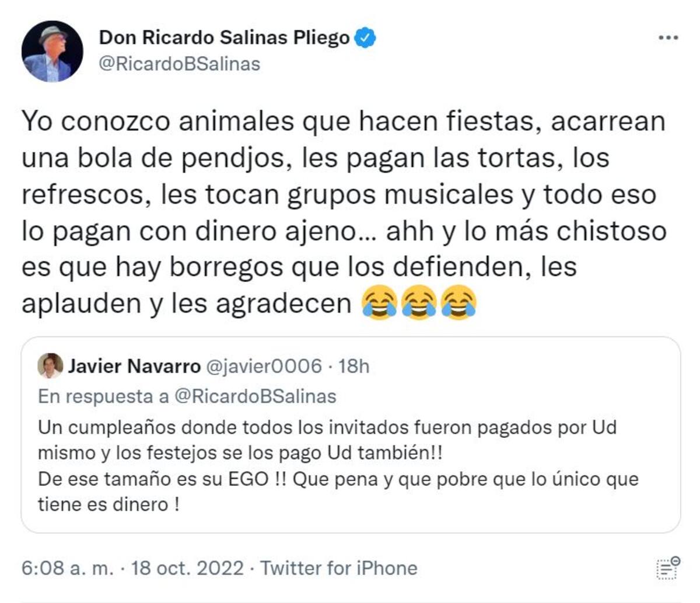This screenshot has width=700, height=603.
Task: Click the Javier Navarro display name
Action: click(x=134, y=367)
